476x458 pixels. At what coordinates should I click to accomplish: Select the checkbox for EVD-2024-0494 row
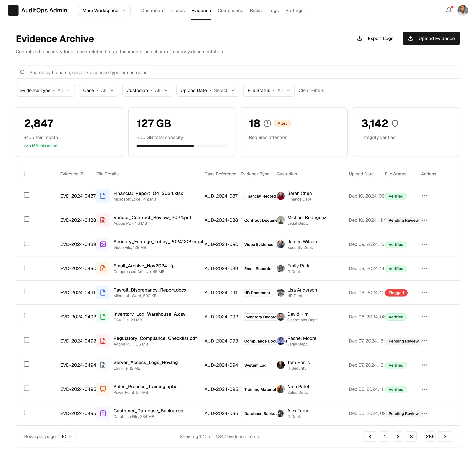click(x=27, y=364)
